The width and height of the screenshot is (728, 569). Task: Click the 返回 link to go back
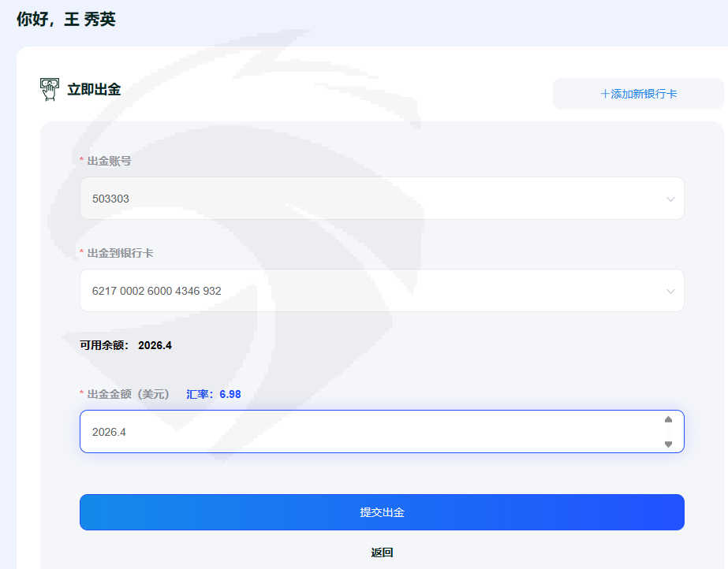tap(382, 552)
